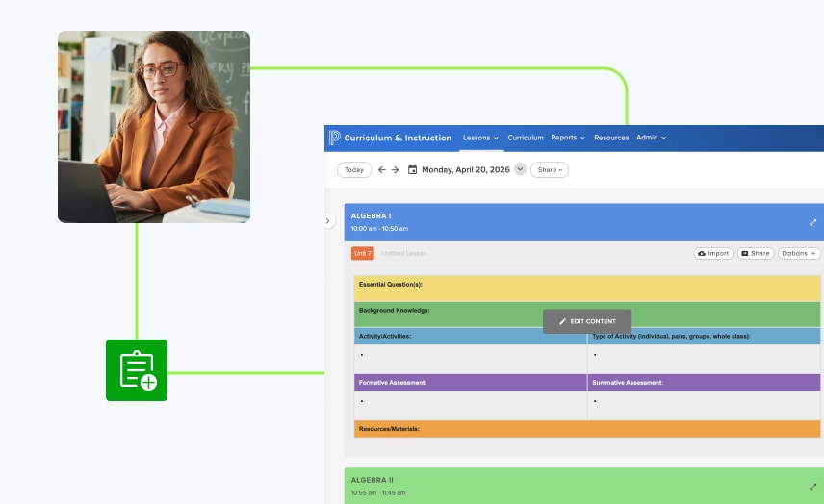Expand the left sidebar arrow
Viewport: 824px width, 504px height.
click(328, 221)
